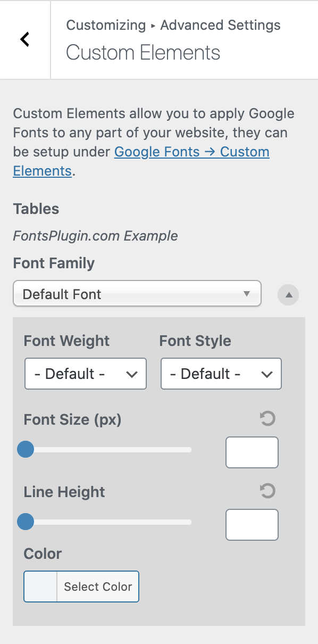The width and height of the screenshot is (318, 644).
Task: Click the Custom Elements section title
Action: click(143, 53)
